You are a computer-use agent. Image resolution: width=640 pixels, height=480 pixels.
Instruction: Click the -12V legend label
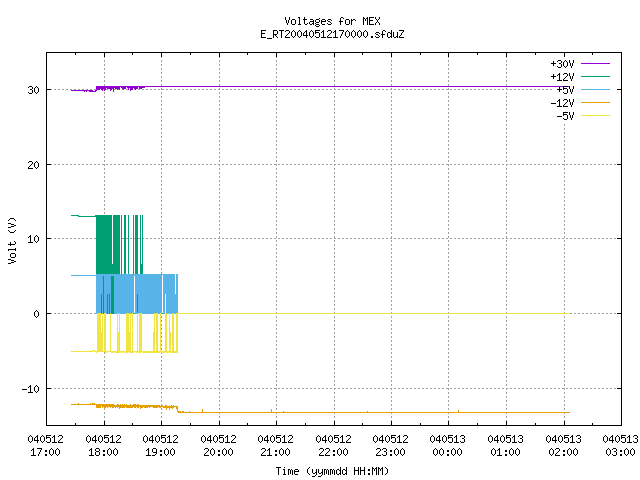(562, 103)
